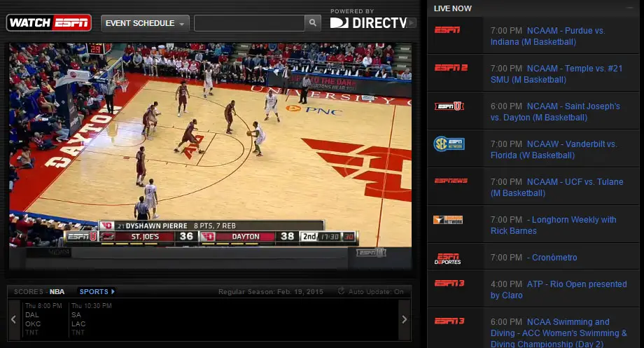Collapse the Live Now panel with the dash
Image resolution: width=644 pixels, height=348 pixels.
630,8
